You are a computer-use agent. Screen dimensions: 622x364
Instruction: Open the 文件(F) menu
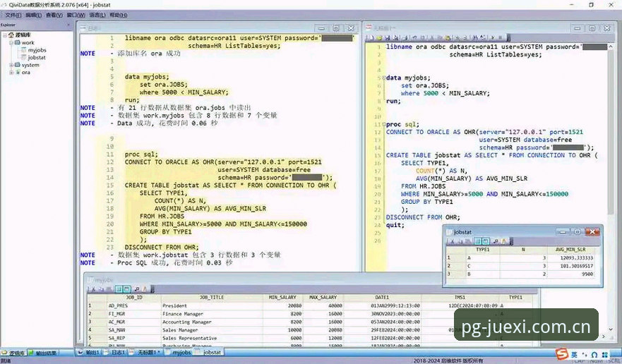click(13, 15)
